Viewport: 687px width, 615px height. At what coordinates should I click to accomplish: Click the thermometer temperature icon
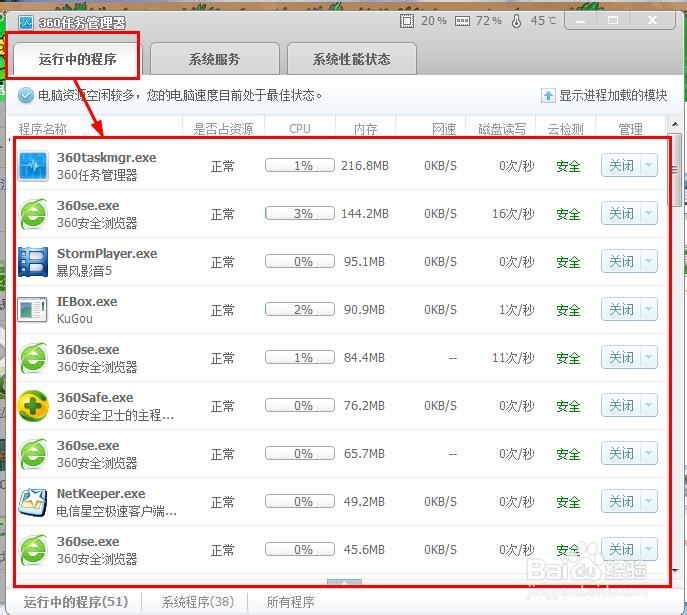tap(517, 21)
